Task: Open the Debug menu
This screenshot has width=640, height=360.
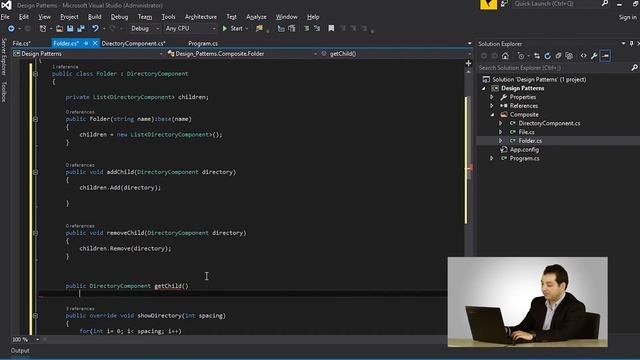Action: [x=119, y=17]
